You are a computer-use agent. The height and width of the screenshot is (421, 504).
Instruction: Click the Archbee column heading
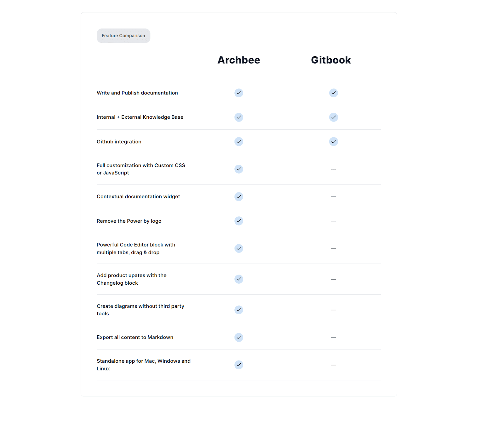coord(239,60)
